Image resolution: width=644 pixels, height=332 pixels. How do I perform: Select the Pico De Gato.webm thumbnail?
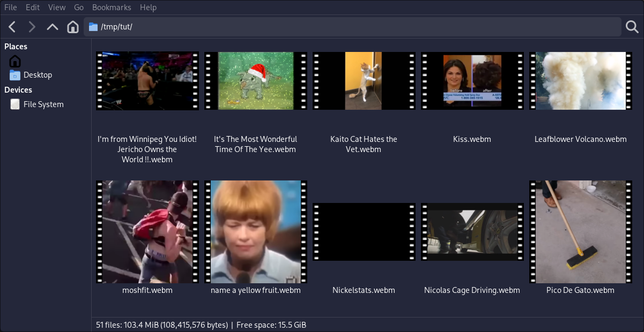point(580,232)
